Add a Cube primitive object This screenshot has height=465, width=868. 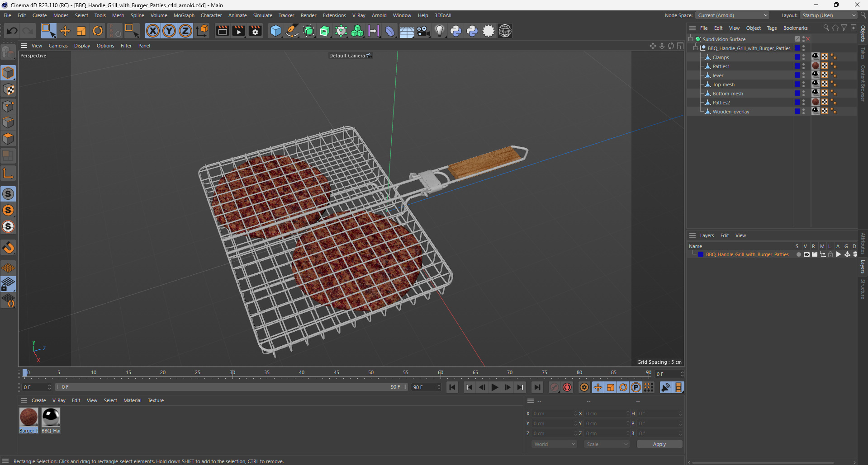coord(275,31)
